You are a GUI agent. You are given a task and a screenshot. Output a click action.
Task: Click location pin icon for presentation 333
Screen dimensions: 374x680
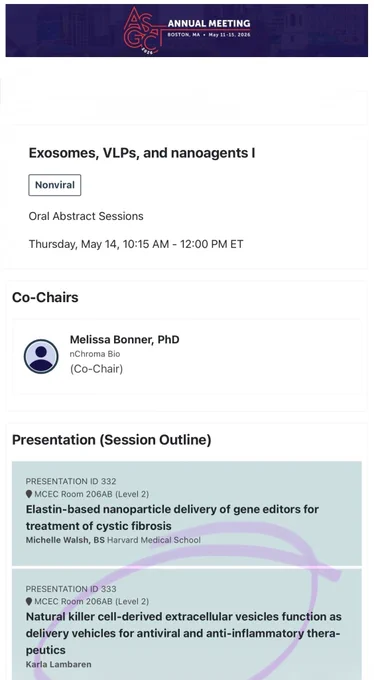29,602
